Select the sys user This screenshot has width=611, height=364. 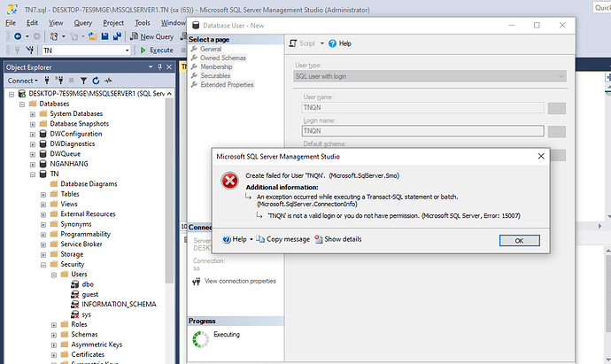point(86,314)
